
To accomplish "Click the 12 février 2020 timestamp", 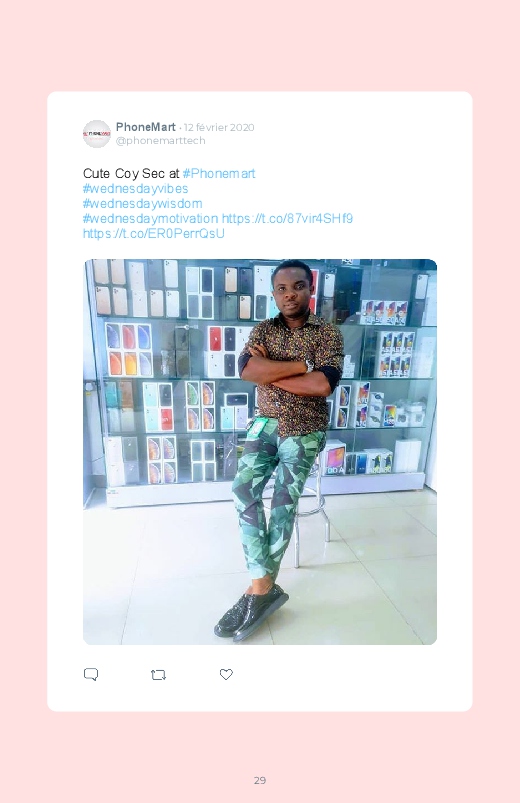I will 219,127.
